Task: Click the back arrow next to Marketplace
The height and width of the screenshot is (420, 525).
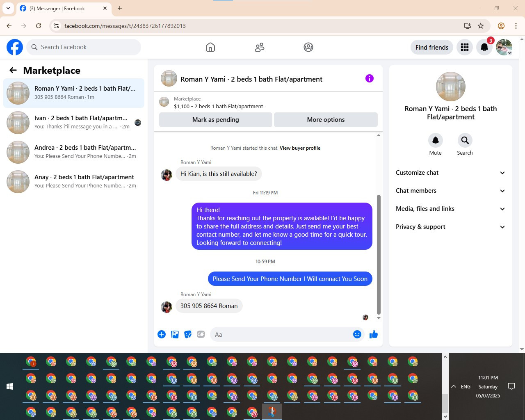Action: (x=13, y=70)
